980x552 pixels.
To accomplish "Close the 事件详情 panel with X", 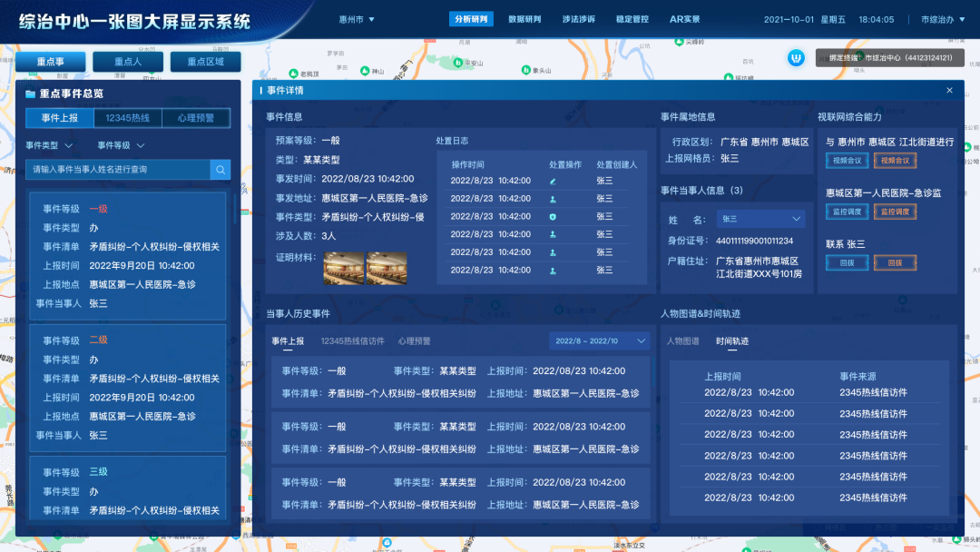I will coord(949,91).
